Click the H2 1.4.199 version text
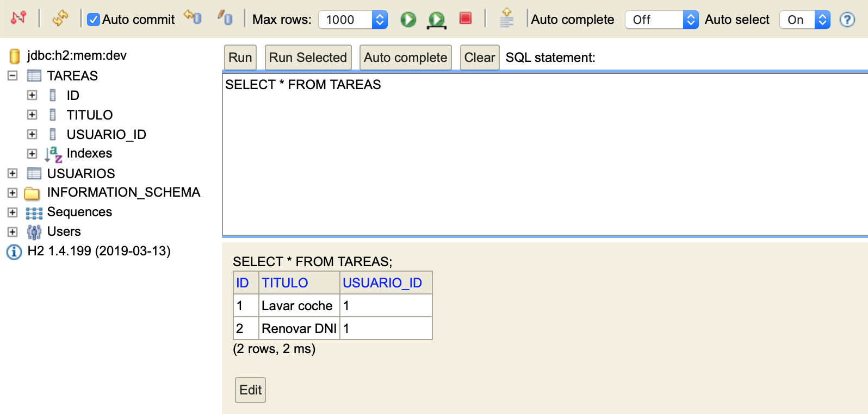Viewport: 868px width, 414px height. pos(99,251)
